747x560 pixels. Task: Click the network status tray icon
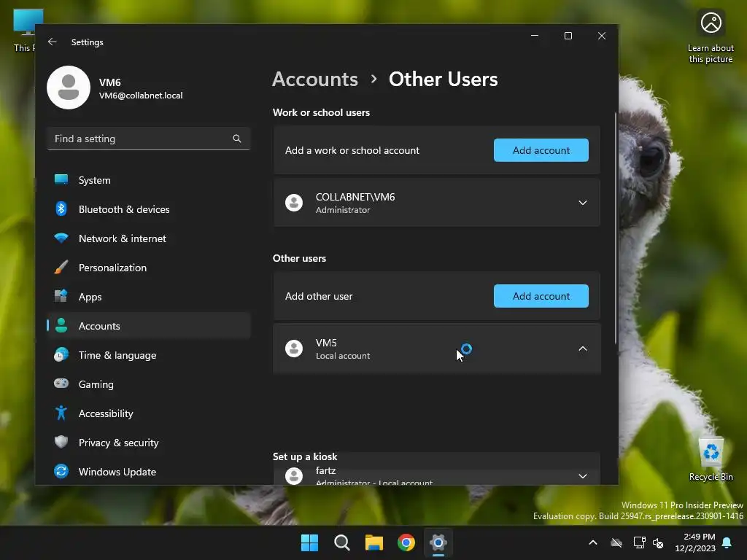[639, 542]
